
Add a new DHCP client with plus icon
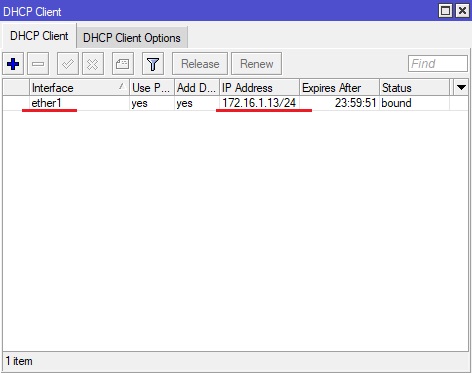tap(13, 64)
